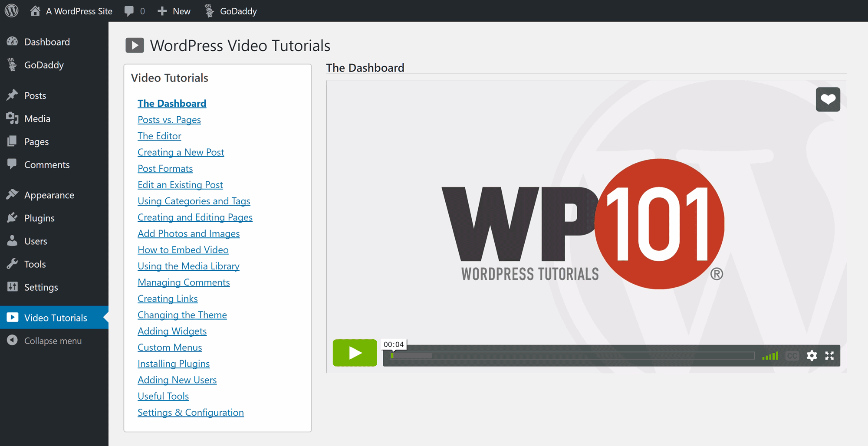This screenshot has width=868, height=446.
Task: Open The Editor tutorial link
Action: (x=159, y=136)
